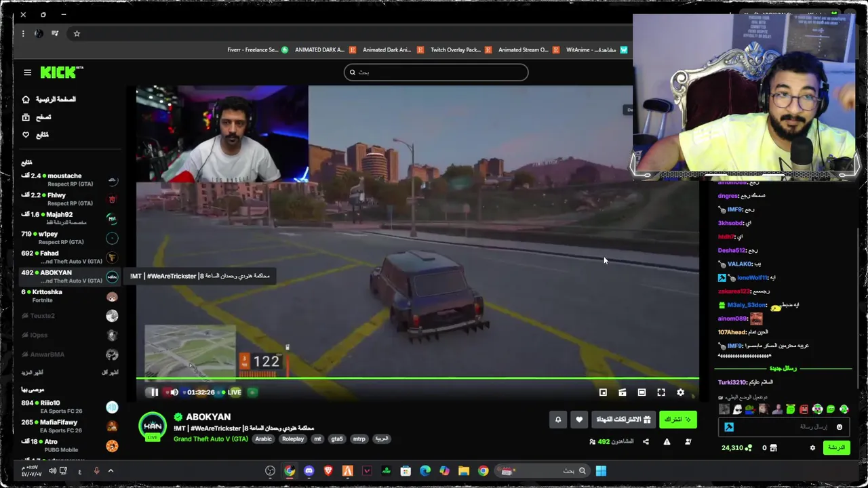Open gift subscriptions button
Screen dimensions: 868x488
[623, 420]
